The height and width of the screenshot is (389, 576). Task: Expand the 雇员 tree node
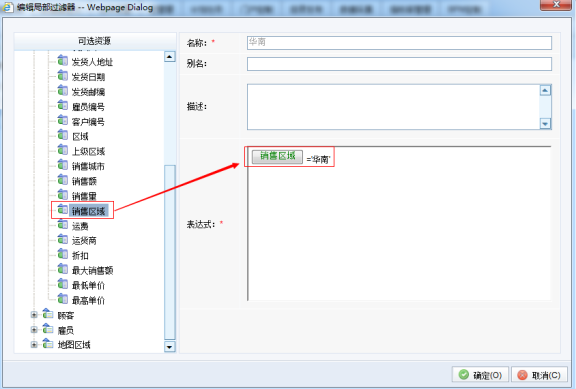coord(34,329)
